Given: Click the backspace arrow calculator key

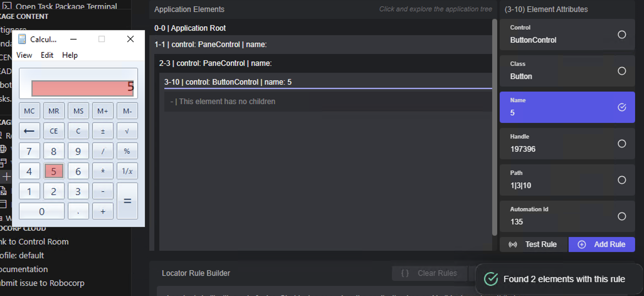Looking at the screenshot, I should (29, 131).
